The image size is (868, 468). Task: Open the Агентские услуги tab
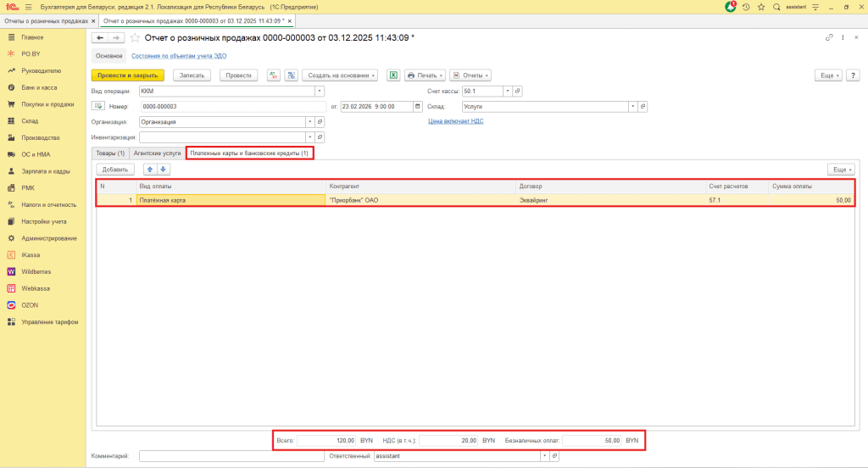click(157, 153)
